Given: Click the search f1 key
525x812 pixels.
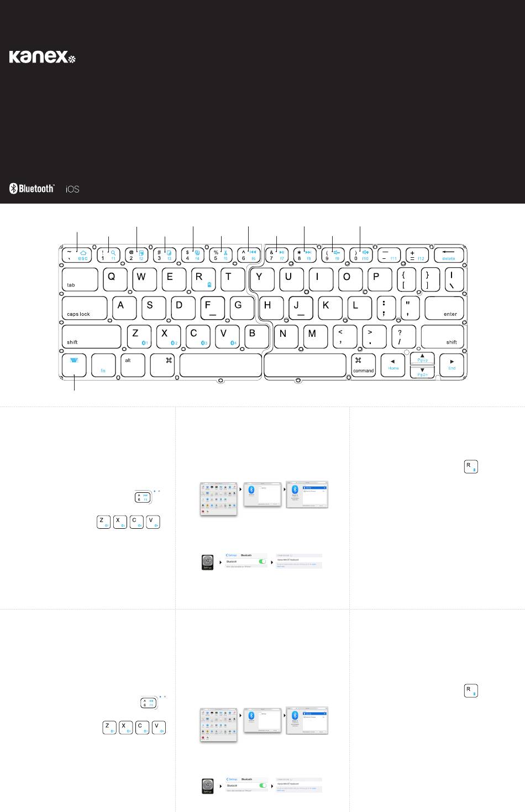Looking at the screenshot, I should pos(108,254).
